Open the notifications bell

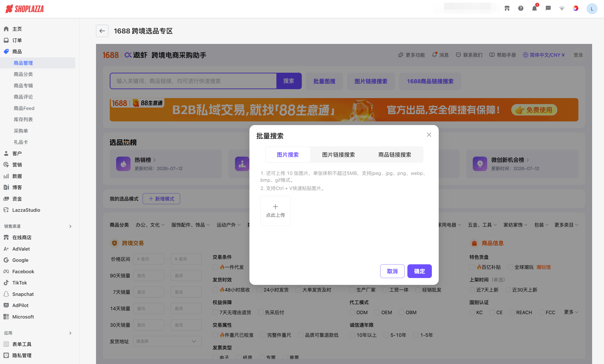(x=534, y=9)
